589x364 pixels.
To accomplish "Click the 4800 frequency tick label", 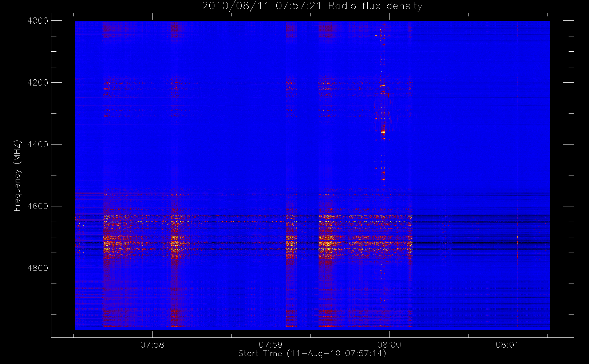I will coord(38,268).
